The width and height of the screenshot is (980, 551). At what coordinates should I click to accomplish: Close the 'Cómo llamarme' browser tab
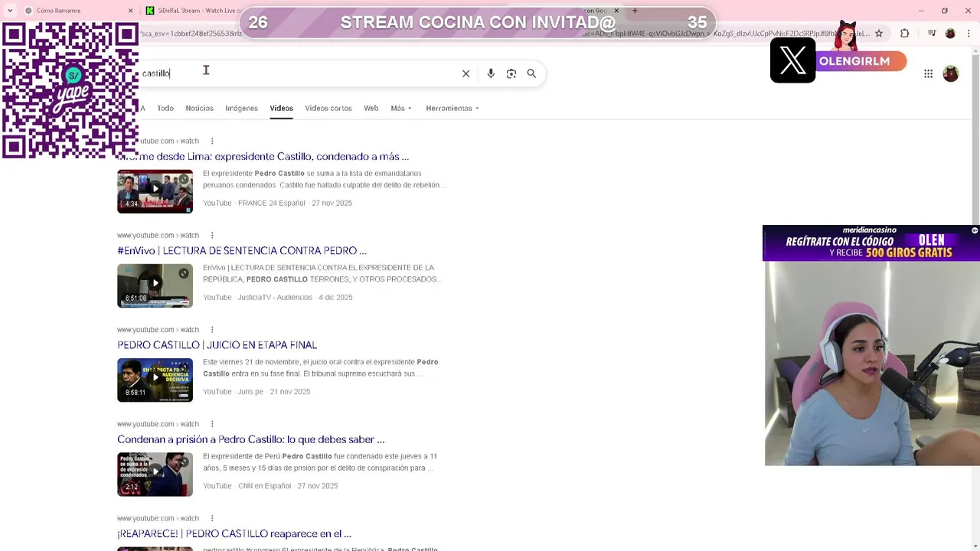[130, 11]
